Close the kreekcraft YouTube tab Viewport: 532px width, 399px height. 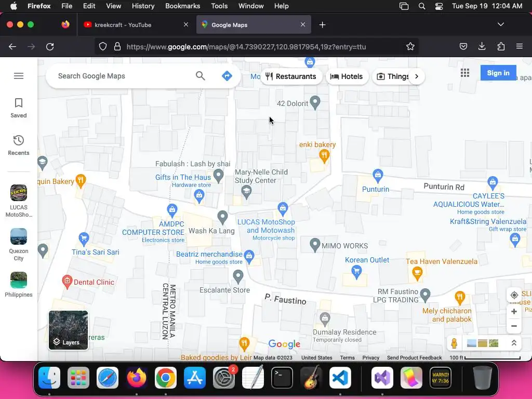pyautogui.click(x=186, y=24)
